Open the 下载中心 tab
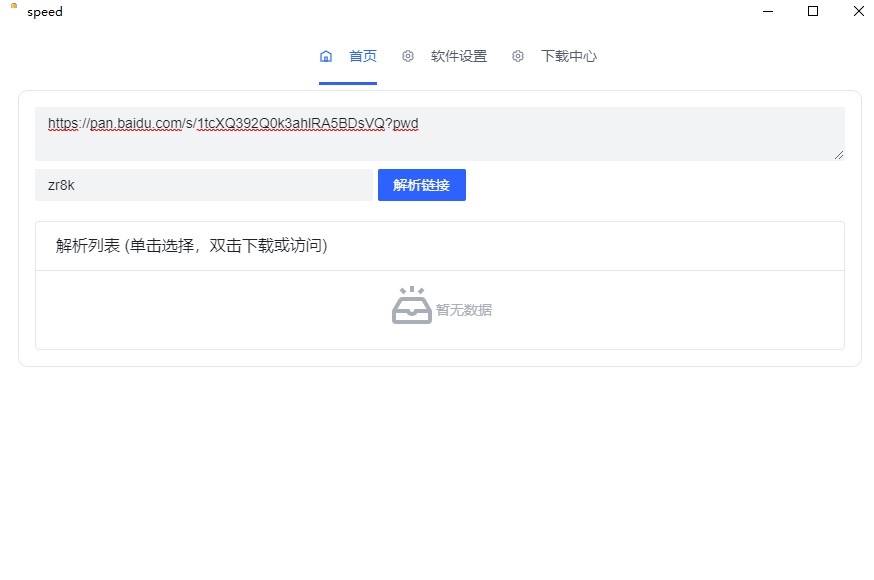 point(571,56)
